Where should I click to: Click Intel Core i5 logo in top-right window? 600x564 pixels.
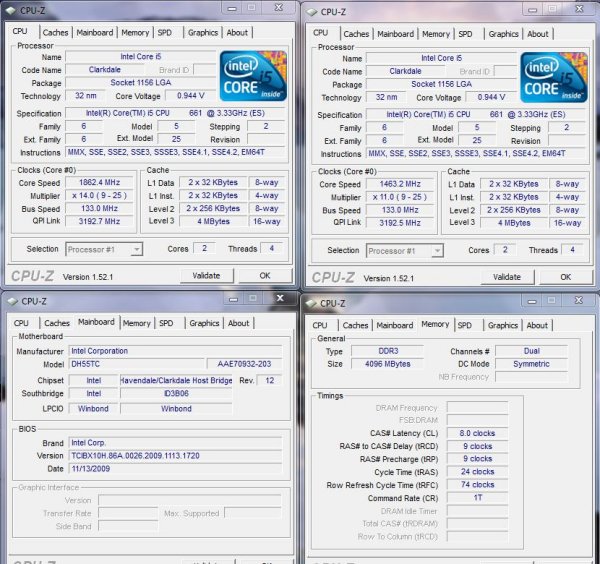click(554, 77)
